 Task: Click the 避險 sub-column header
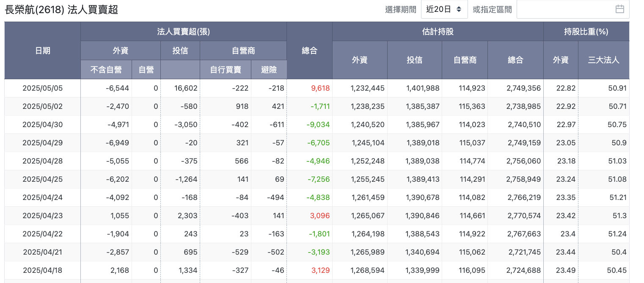coord(269,69)
